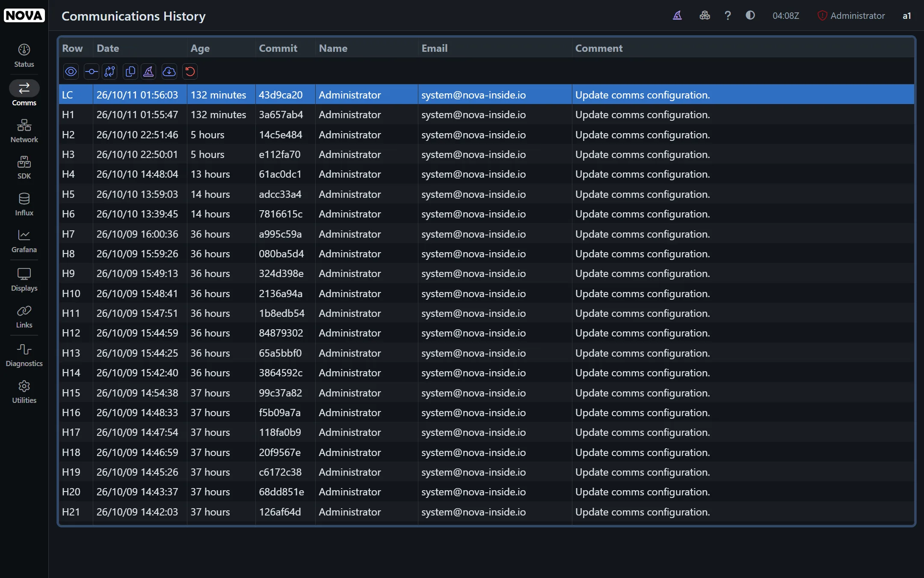Open the Comms section in the sidebar
This screenshot has width=924, height=578.
coord(24,93)
